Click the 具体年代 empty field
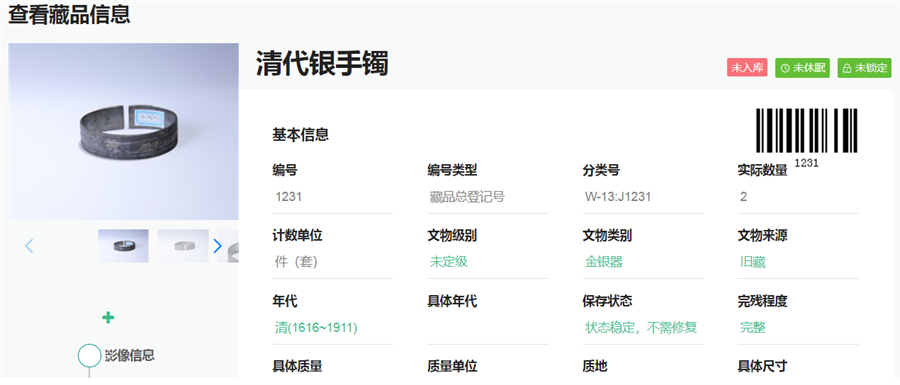This screenshot has height=385, width=900. click(488, 328)
